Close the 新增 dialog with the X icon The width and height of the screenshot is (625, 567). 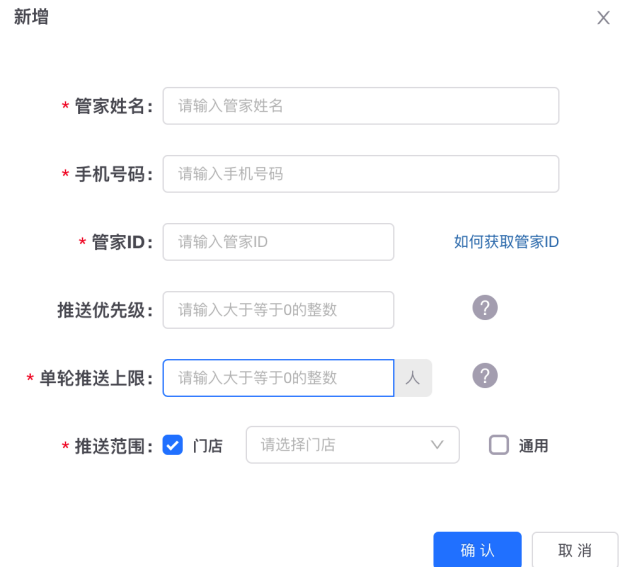point(603,18)
